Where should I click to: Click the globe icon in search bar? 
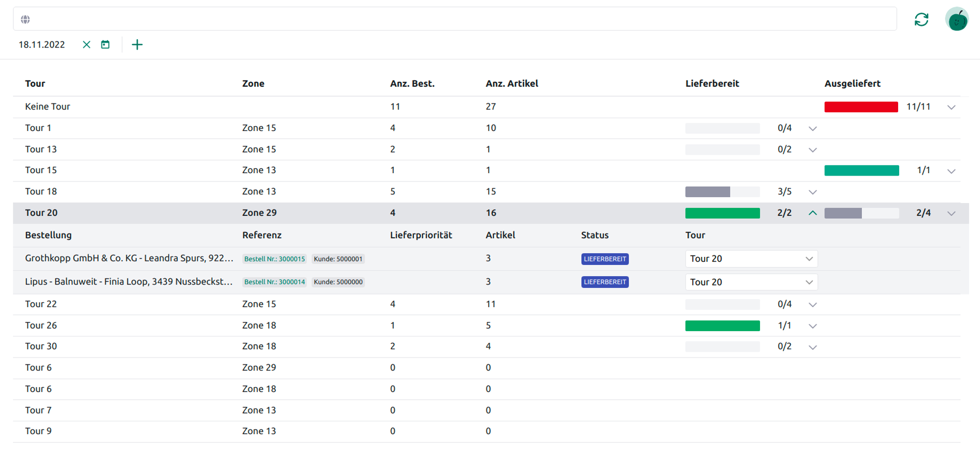pyautogui.click(x=25, y=19)
